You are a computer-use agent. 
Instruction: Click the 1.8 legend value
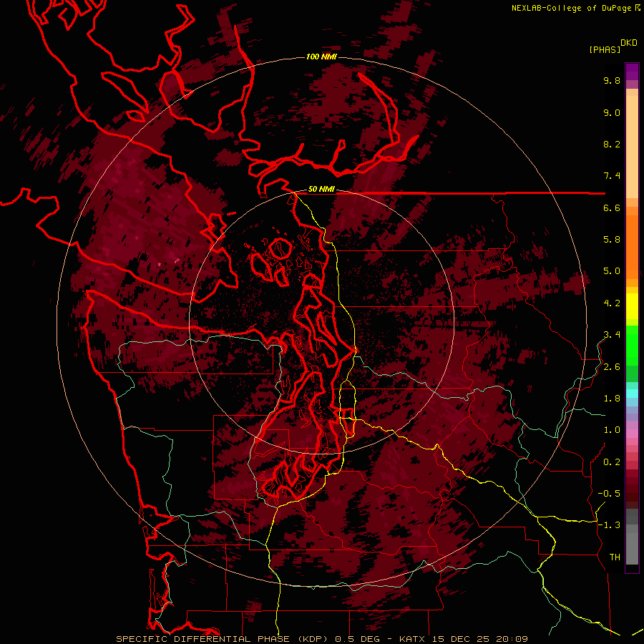pos(612,399)
